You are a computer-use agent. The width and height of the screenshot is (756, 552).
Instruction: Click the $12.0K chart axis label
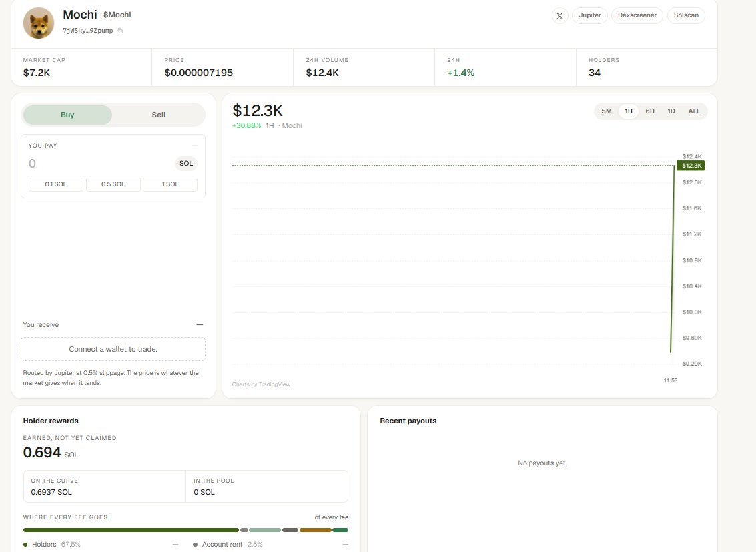pyautogui.click(x=692, y=182)
